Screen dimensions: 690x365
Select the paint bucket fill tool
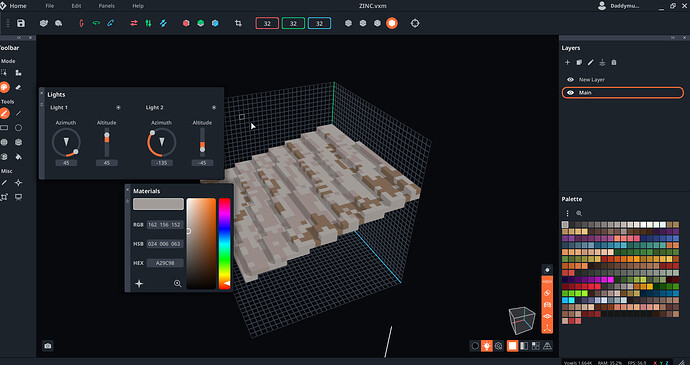(18, 157)
